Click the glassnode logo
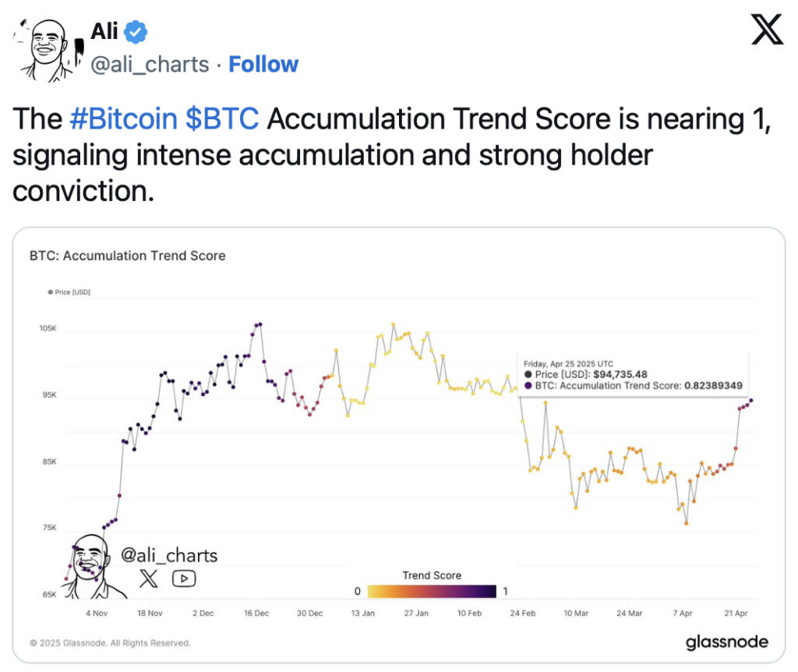This screenshot has width=798, height=672. (x=727, y=642)
